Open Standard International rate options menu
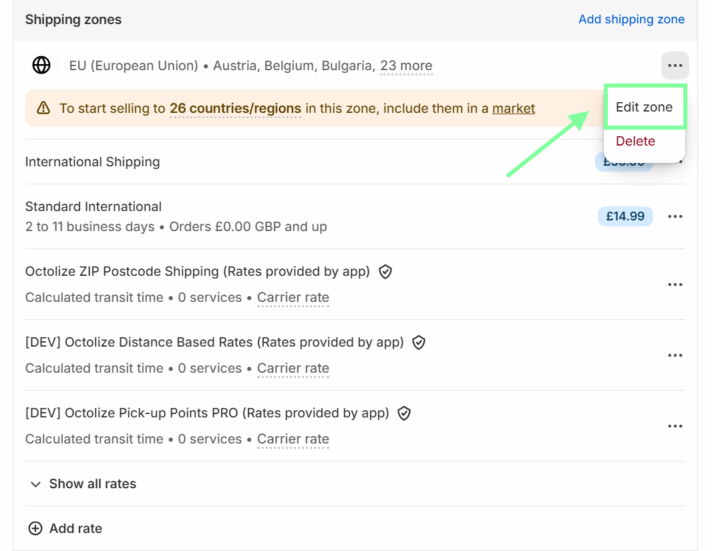The image size is (712, 551). (x=675, y=216)
